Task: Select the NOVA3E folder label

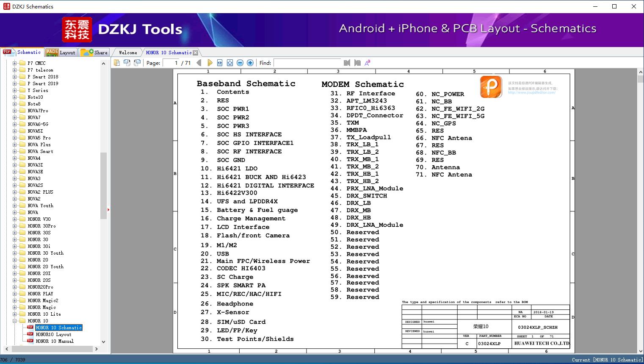Action: click(35, 172)
